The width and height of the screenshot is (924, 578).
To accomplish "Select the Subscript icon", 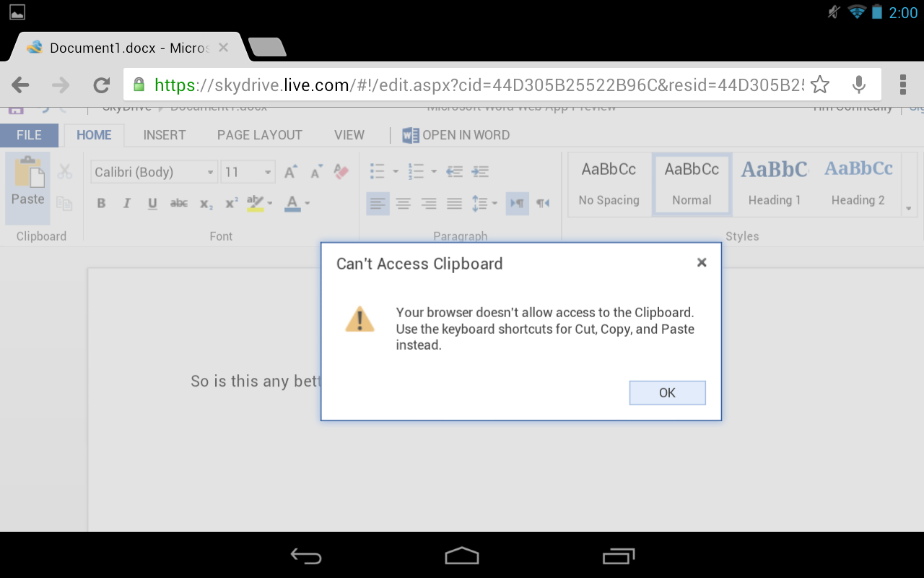I will (x=204, y=204).
